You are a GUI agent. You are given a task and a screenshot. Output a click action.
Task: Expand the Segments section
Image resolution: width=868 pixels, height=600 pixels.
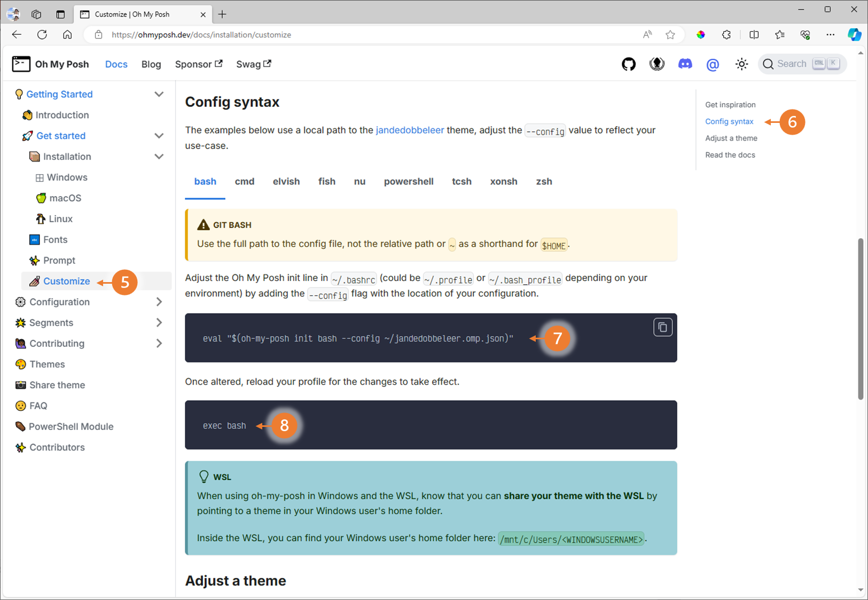pyautogui.click(x=159, y=323)
